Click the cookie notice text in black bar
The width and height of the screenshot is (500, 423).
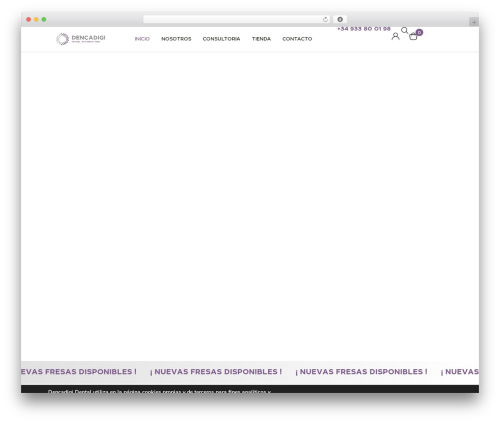[x=159, y=391]
